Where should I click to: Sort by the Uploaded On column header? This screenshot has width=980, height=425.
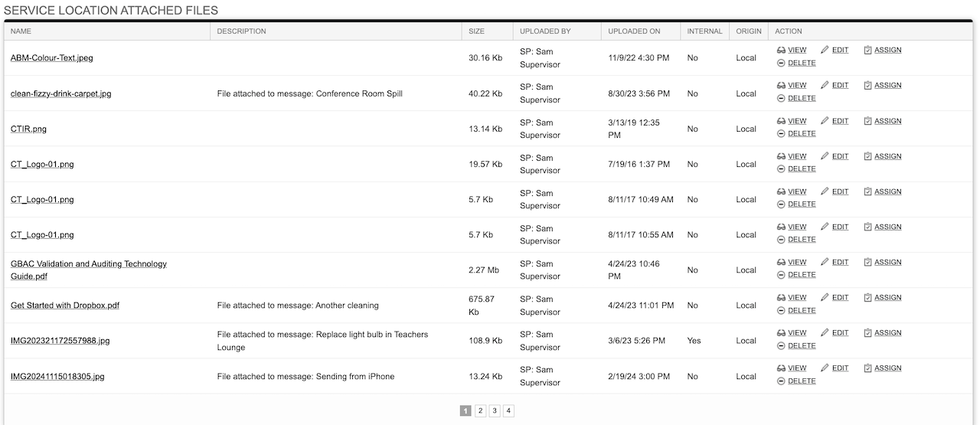pos(634,31)
